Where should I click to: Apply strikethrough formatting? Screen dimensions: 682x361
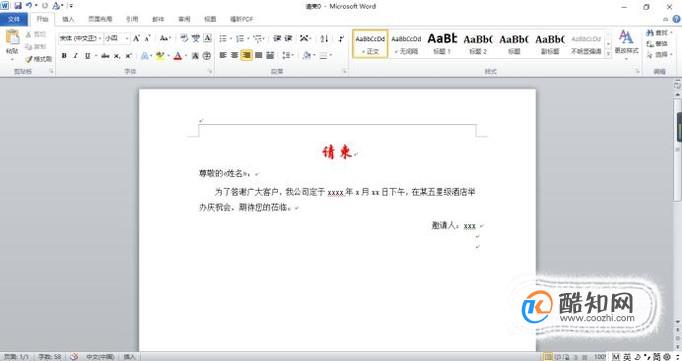click(x=105, y=56)
